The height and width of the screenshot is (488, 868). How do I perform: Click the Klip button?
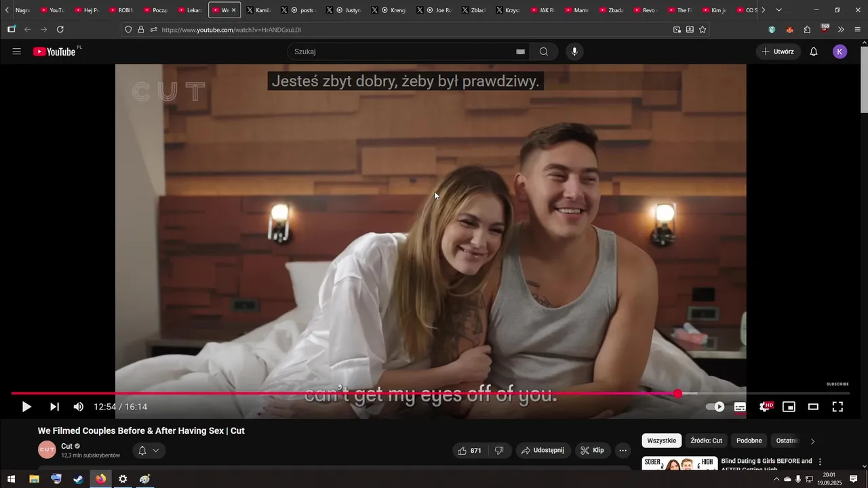[x=593, y=450]
